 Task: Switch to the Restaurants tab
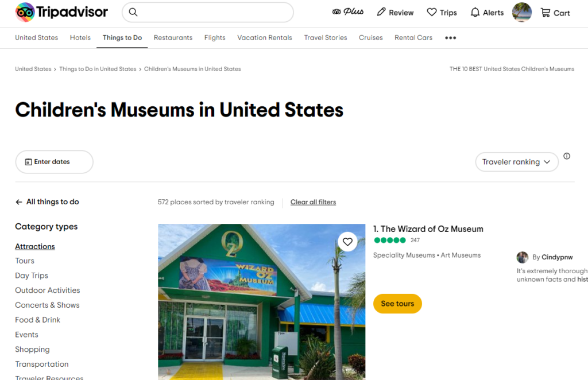pos(173,37)
